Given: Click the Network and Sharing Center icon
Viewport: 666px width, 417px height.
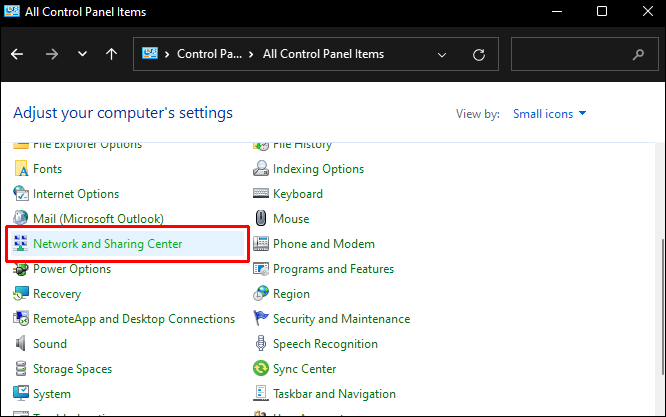Looking at the screenshot, I should click(20, 243).
